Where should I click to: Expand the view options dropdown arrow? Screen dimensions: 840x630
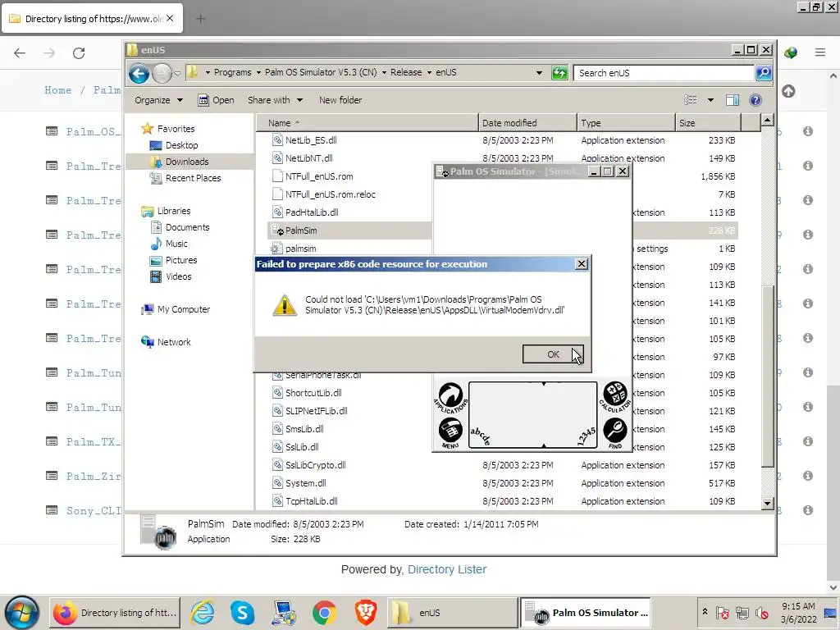tap(710, 100)
